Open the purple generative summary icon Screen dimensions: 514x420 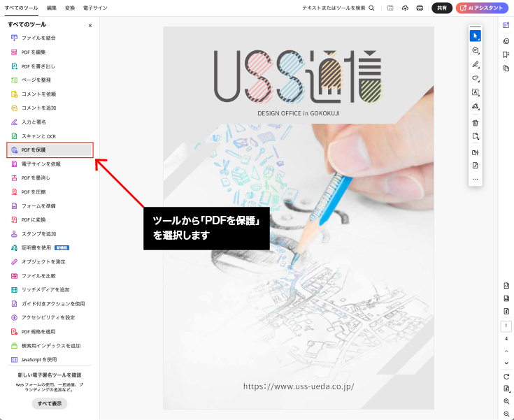[506, 25]
